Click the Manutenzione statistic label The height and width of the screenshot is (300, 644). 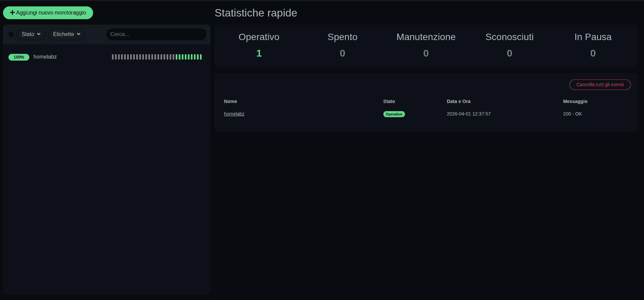426,37
